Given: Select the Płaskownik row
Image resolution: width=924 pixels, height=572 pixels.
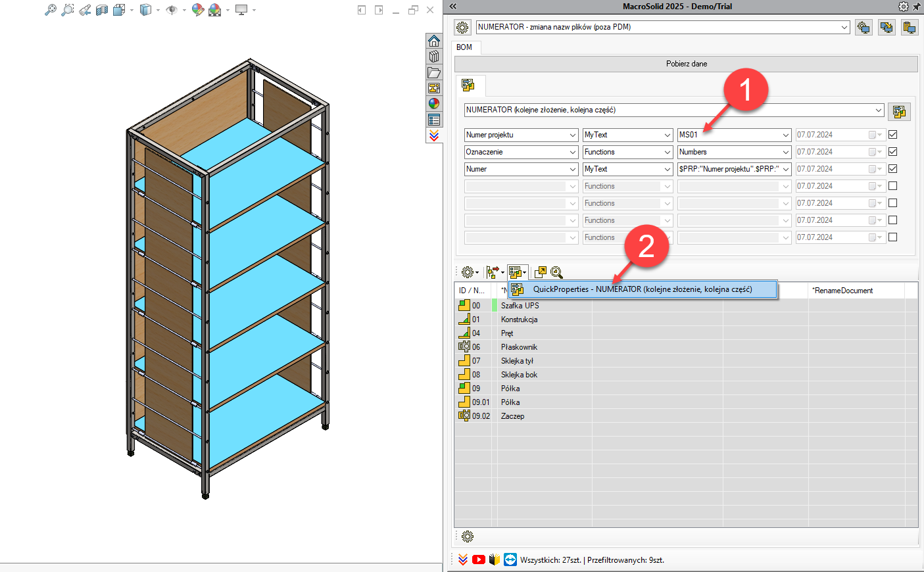Looking at the screenshot, I should pyautogui.click(x=686, y=347).
